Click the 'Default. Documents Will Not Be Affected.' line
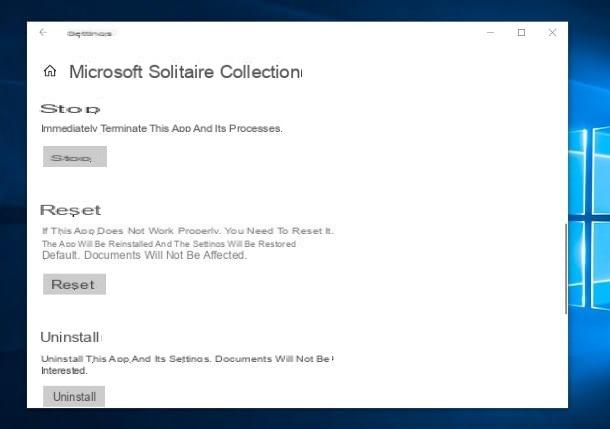The height and width of the screenshot is (429, 610). 144,255
